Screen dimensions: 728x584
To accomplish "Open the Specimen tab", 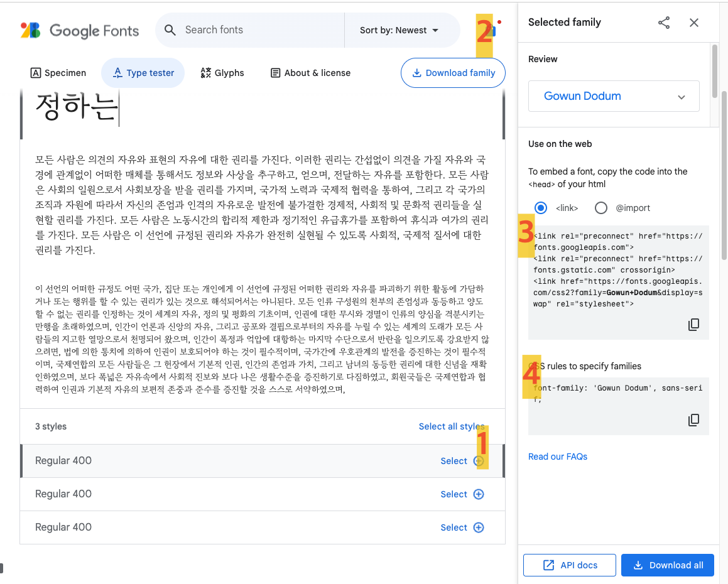I will [58, 73].
